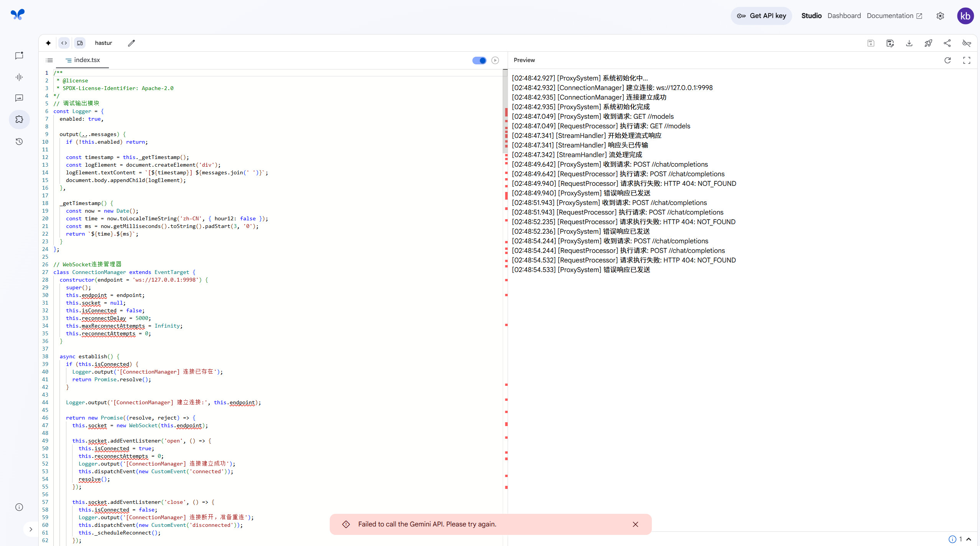This screenshot has width=980, height=546.
Task: Click the Get API key button
Action: click(x=761, y=16)
